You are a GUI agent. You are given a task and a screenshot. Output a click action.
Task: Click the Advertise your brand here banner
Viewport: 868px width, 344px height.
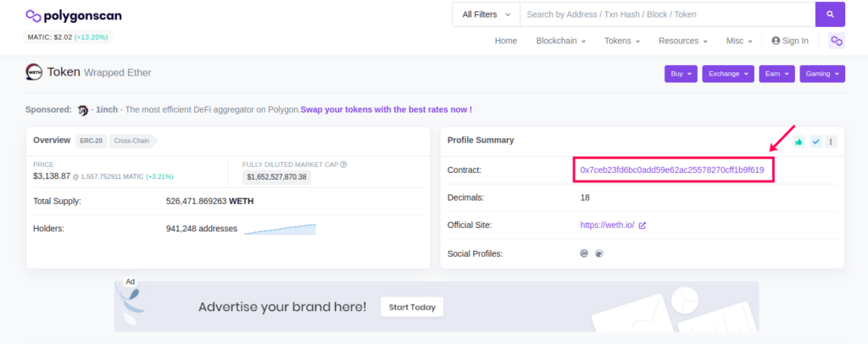[437, 307]
